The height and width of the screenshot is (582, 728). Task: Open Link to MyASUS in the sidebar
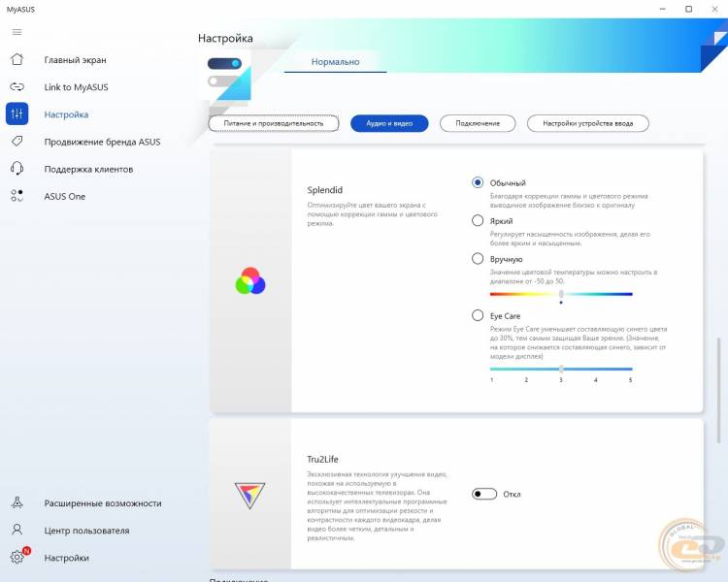click(x=76, y=87)
